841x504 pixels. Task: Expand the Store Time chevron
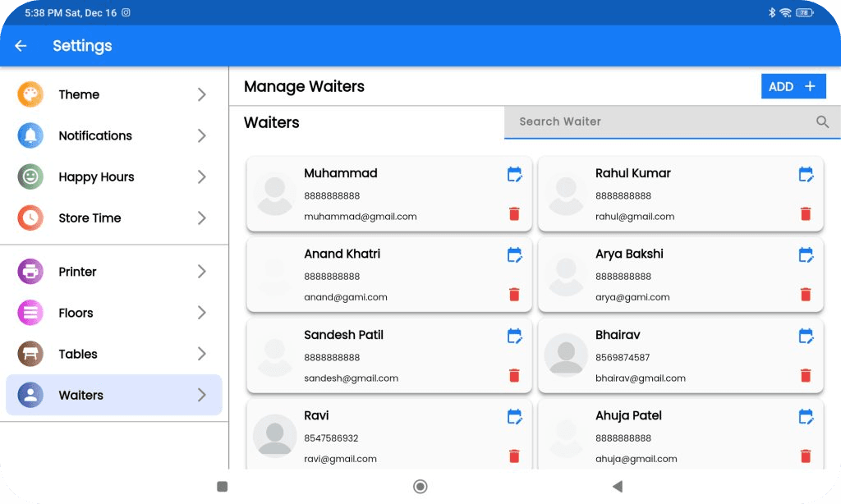tap(202, 218)
